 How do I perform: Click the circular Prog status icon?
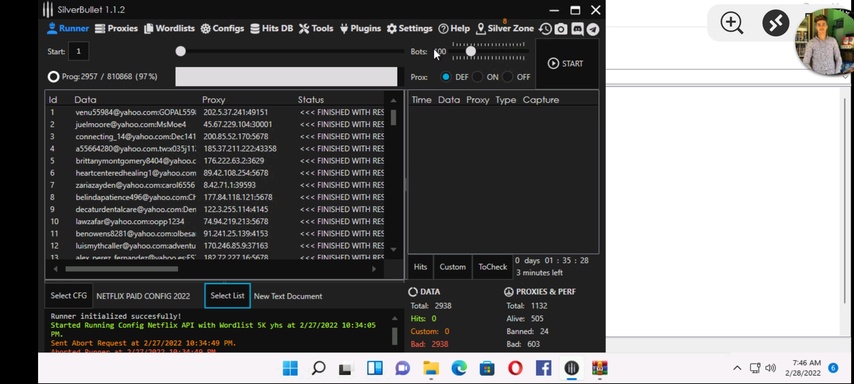53,77
